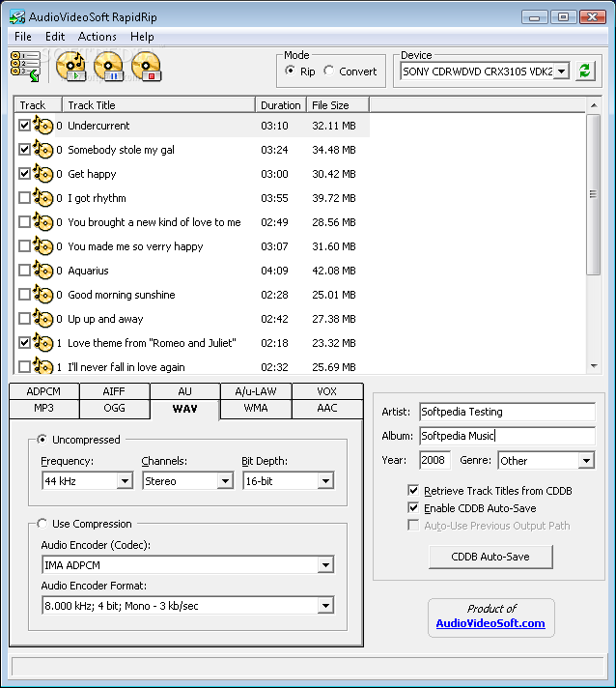Click the music disc icon for Aquarius
The height and width of the screenshot is (688, 616).
click(43, 271)
